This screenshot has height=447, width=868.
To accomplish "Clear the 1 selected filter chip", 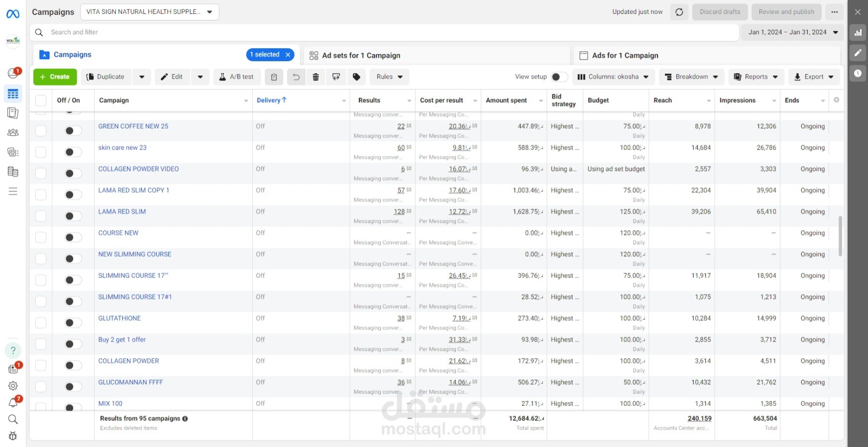I will pos(288,55).
